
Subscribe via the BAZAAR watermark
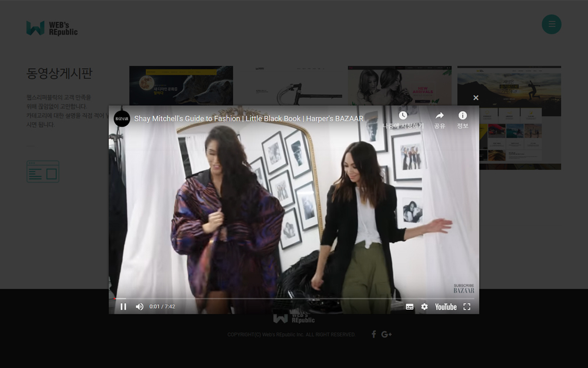click(x=464, y=289)
